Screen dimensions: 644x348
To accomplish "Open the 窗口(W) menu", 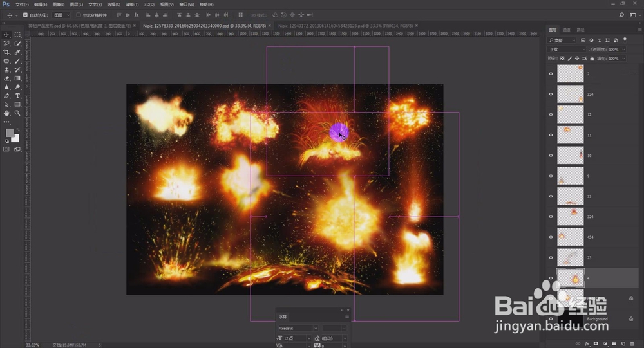I will pyautogui.click(x=187, y=5).
